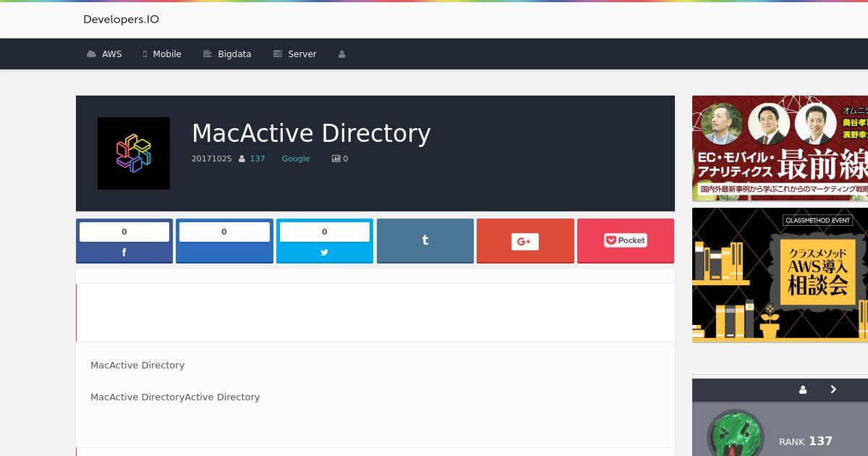Share the article on Google Plus
This screenshot has width=868, height=456.
pos(525,241)
